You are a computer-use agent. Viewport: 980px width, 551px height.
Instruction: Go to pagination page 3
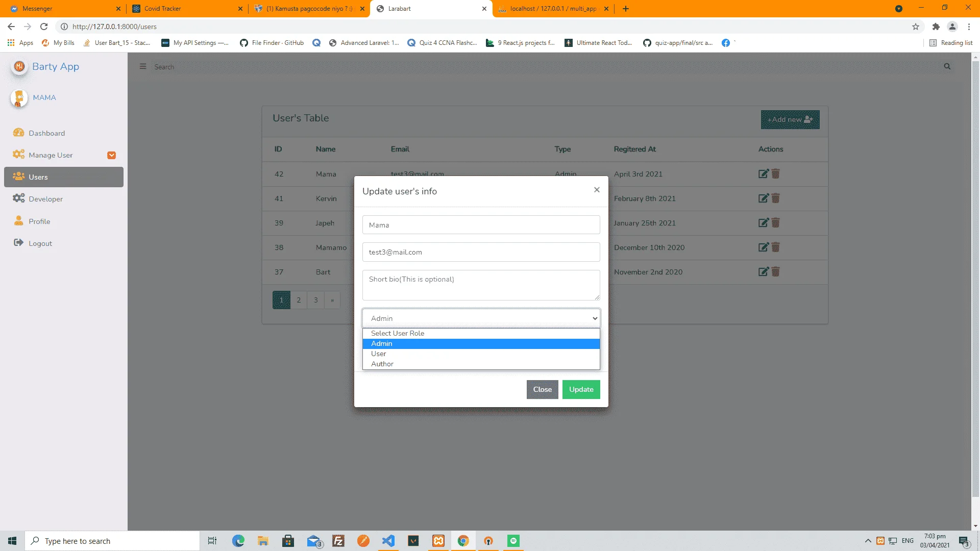[x=315, y=300]
